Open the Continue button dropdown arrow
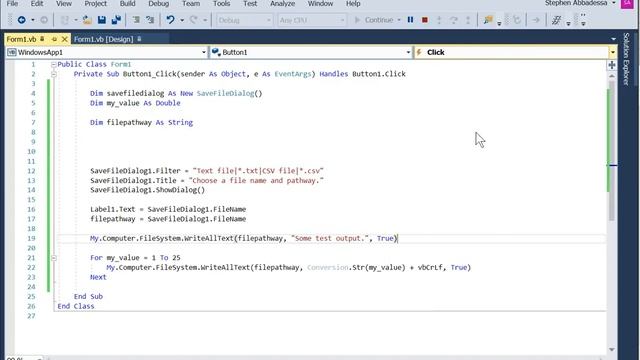The height and width of the screenshot is (360, 640). coord(399,20)
